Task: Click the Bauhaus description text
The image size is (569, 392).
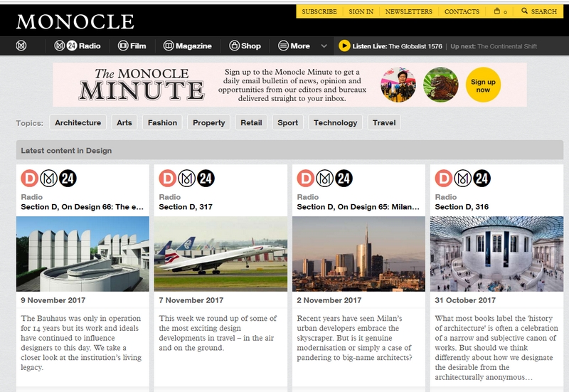Action: coord(81,343)
